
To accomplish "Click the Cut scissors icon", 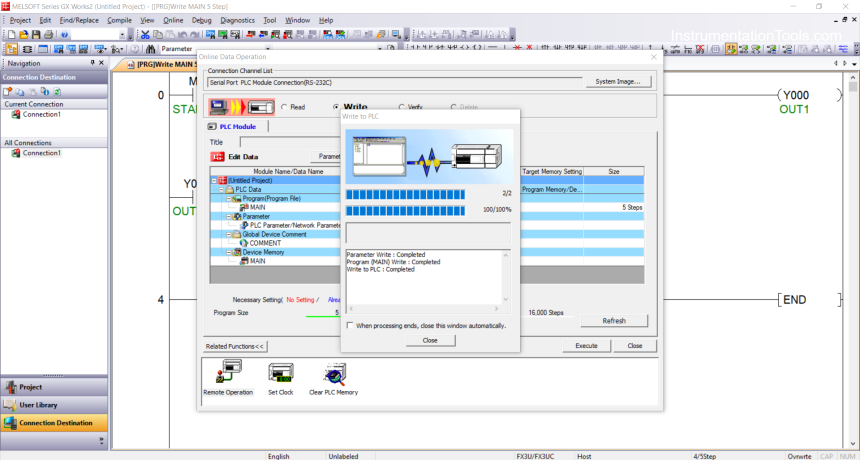I will coord(145,35).
